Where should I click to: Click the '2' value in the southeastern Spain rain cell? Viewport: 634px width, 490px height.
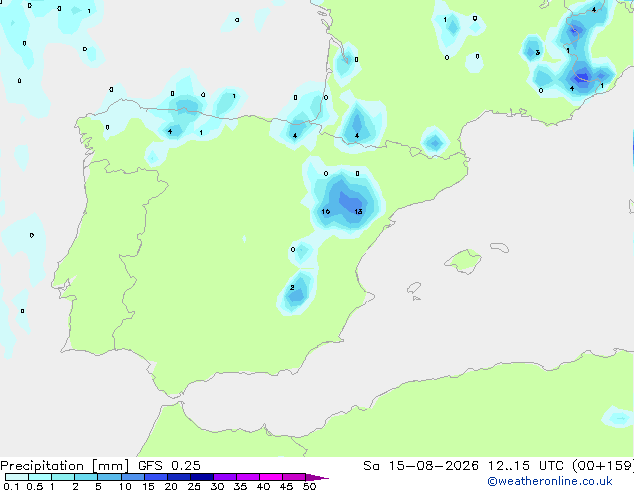292,287
